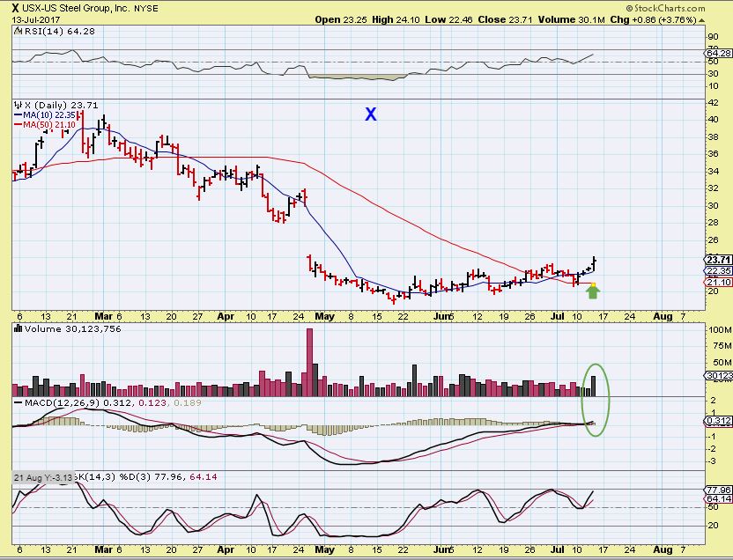Click the MA(10) 22.35 legend entry
Viewport: 733px width, 560px height.
coord(49,114)
